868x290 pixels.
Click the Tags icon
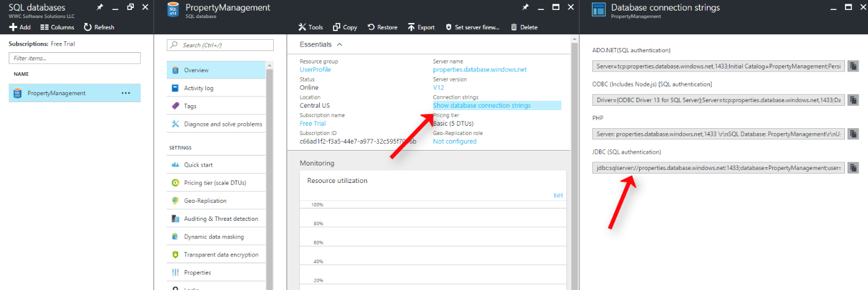pyautogui.click(x=175, y=106)
